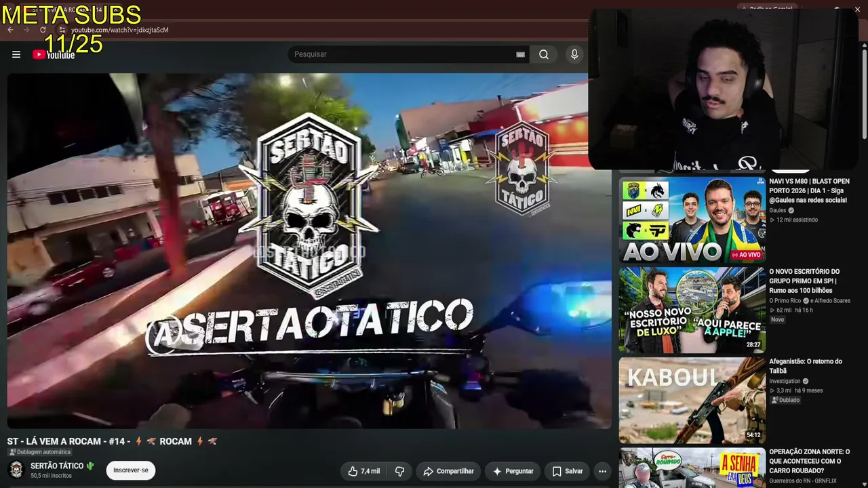Click the video title ST - LÁ VEM A ROCAM
Image resolution: width=868 pixels, height=488 pixels.
[113, 441]
